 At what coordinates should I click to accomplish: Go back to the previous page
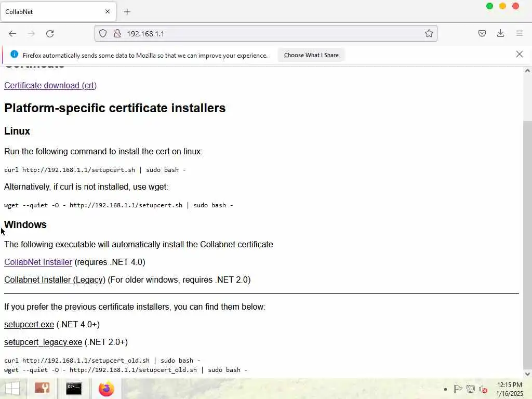12,34
